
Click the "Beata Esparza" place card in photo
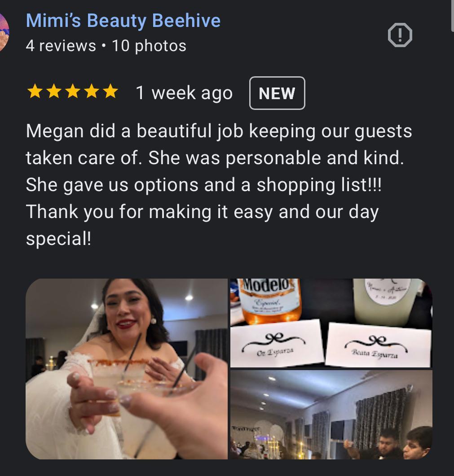point(378,345)
